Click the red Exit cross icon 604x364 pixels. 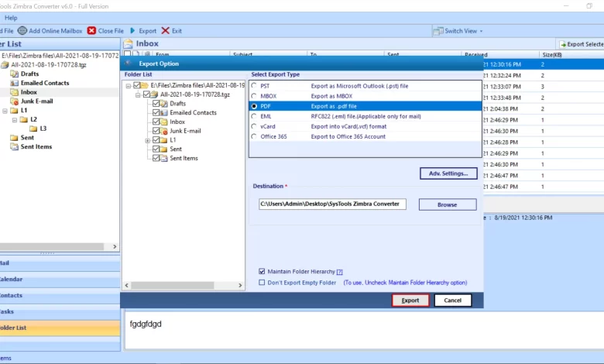(165, 30)
